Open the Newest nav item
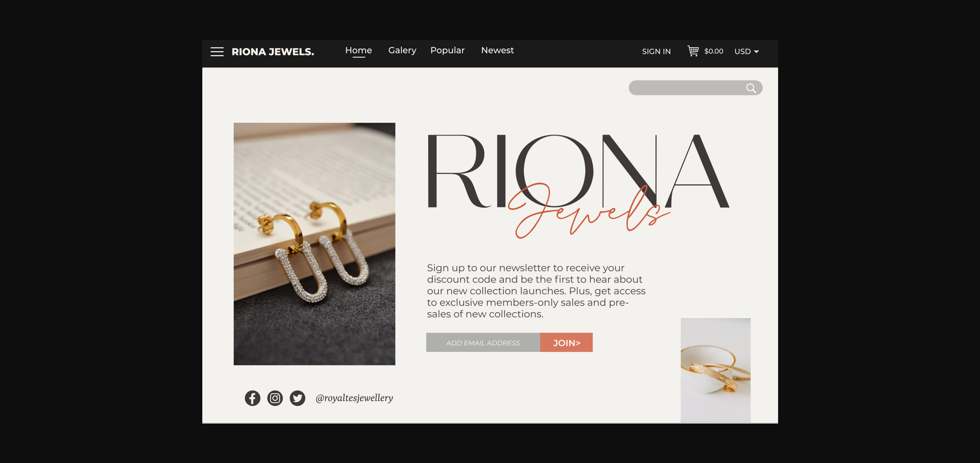This screenshot has height=463, width=980. 497,50
